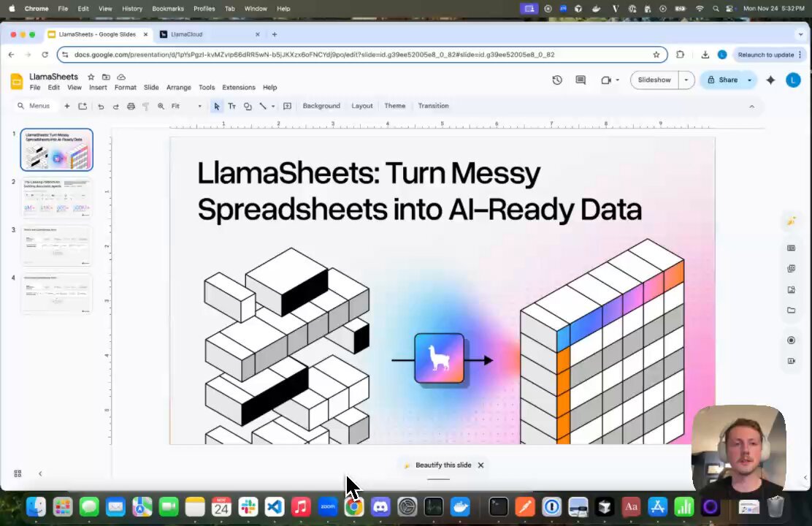Open Slack from the dock
812x526 pixels.
[248, 507]
